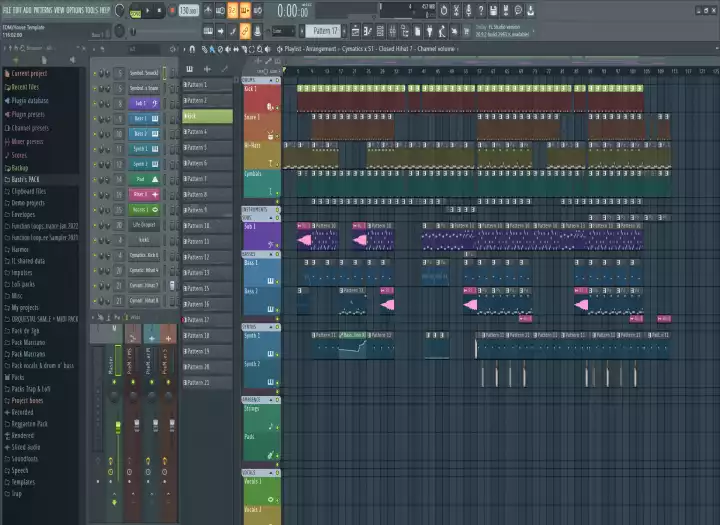Viewport: 720px width, 525px height.
Task: Toggle the typing keyboard to piano icon
Action: 208,31
